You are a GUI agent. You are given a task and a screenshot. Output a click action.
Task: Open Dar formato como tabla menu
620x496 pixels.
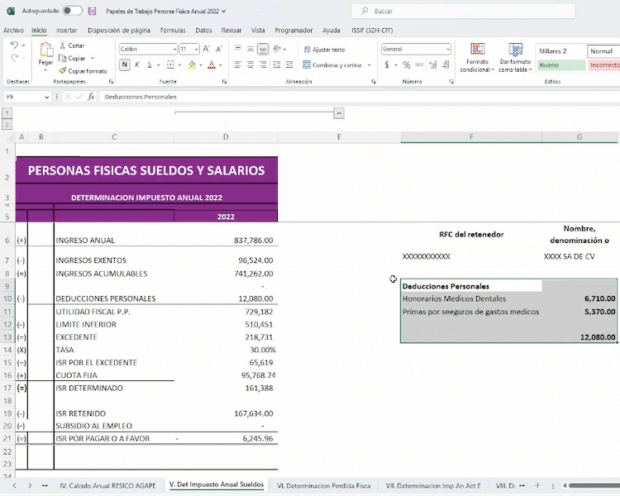515,58
